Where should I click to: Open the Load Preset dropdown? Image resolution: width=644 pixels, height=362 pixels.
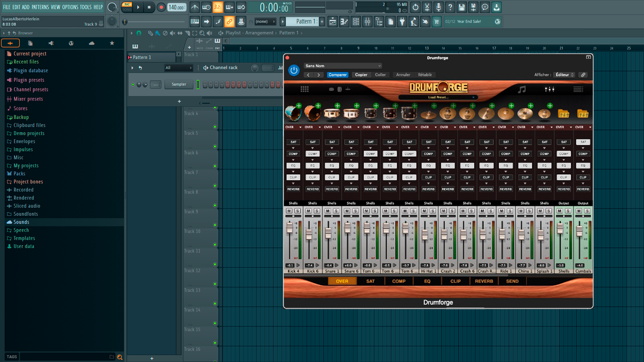(438, 98)
